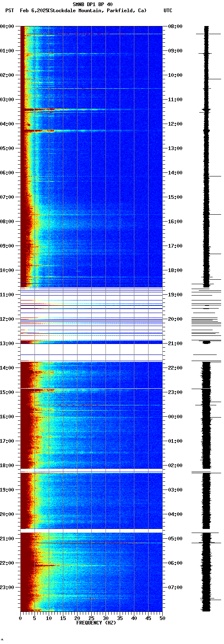Select UTC axis time label 06:00
This screenshot has width=224, height=644.
click(175, 563)
